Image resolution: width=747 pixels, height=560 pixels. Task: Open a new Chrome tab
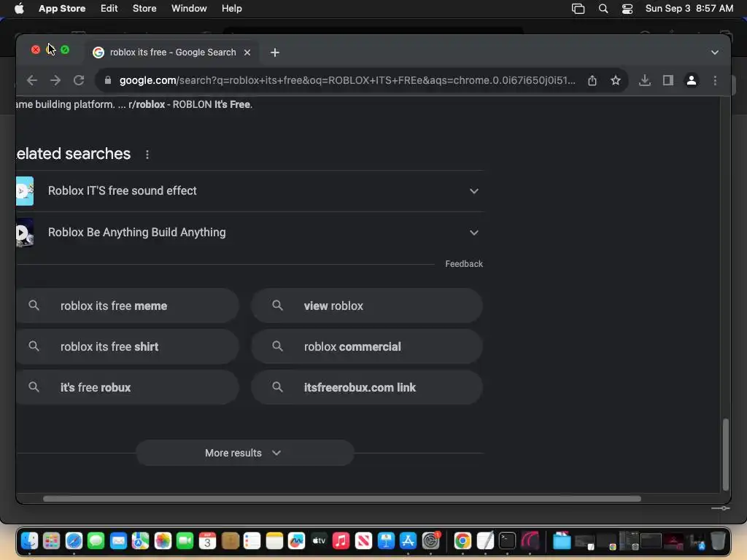(x=275, y=52)
